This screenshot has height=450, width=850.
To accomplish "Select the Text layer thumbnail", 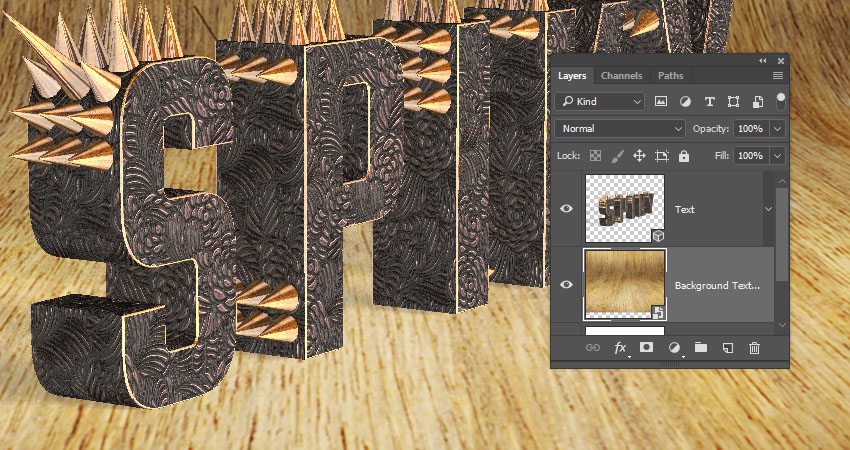I will point(624,209).
